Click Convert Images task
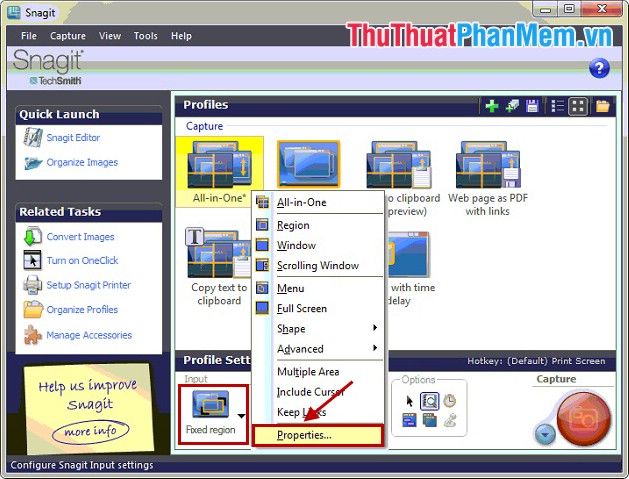629x479 pixels. [80, 237]
